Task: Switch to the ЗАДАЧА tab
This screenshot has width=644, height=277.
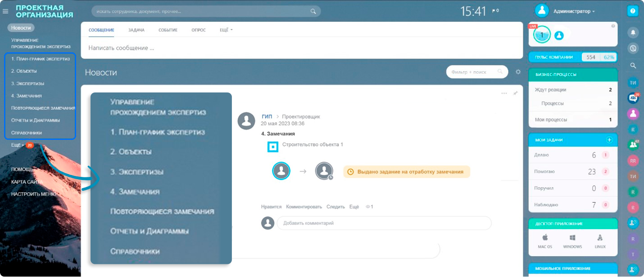Action: click(x=136, y=30)
